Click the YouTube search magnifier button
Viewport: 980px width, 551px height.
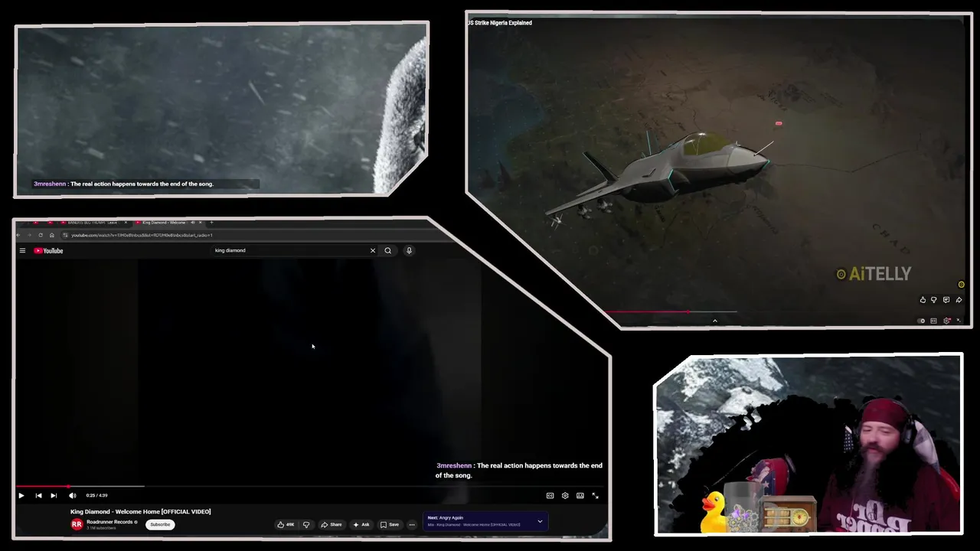388,250
